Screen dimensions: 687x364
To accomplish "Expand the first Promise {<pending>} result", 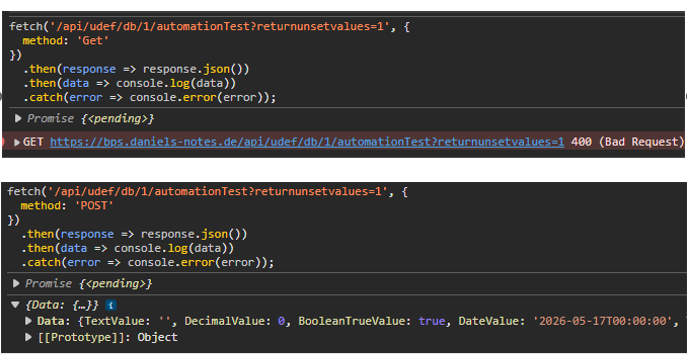I will [x=18, y=118].
